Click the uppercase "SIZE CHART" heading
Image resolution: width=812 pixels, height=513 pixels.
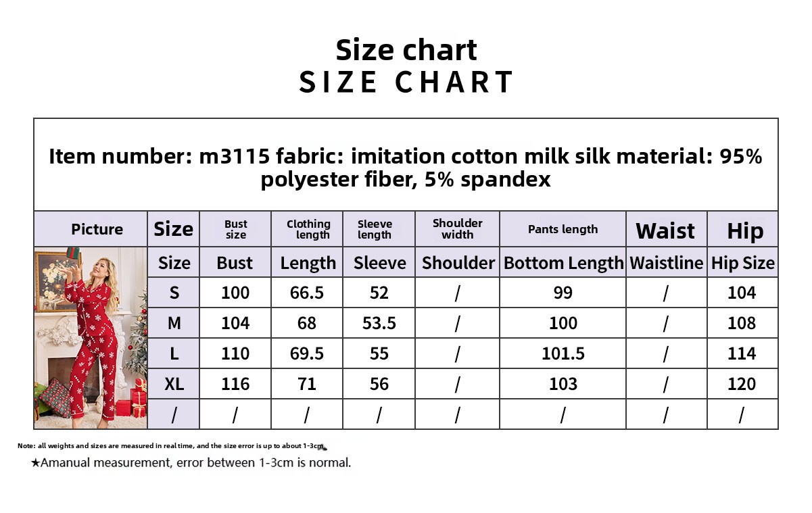(406, 82)
